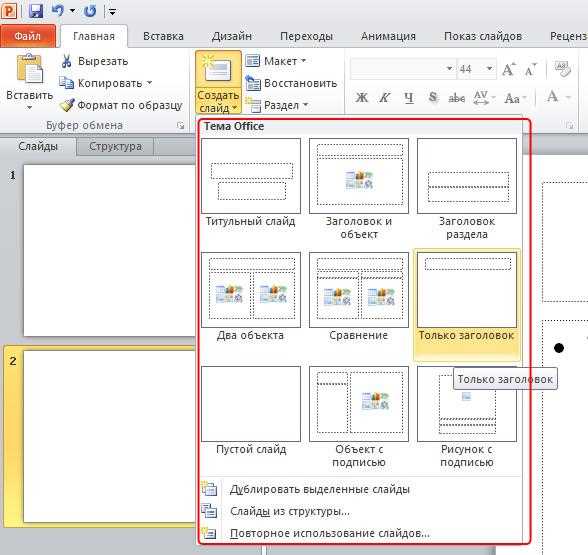
Task: Click the PowerPoint application icon
Action: [8, 10]
